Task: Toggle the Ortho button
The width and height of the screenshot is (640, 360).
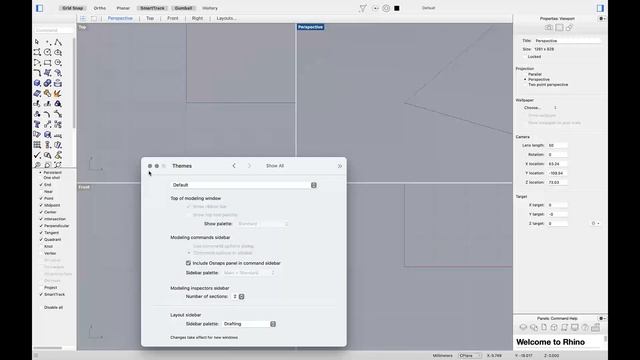Action: (x=100, y=8)
